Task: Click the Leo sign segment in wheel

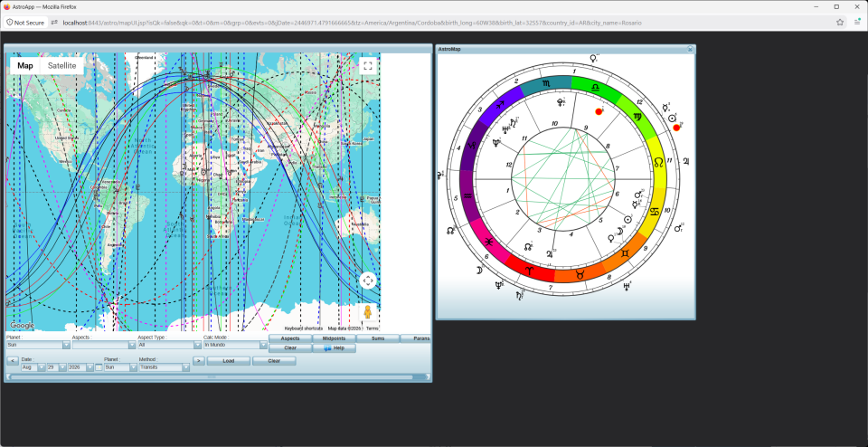Action: [x=658, y=162]
